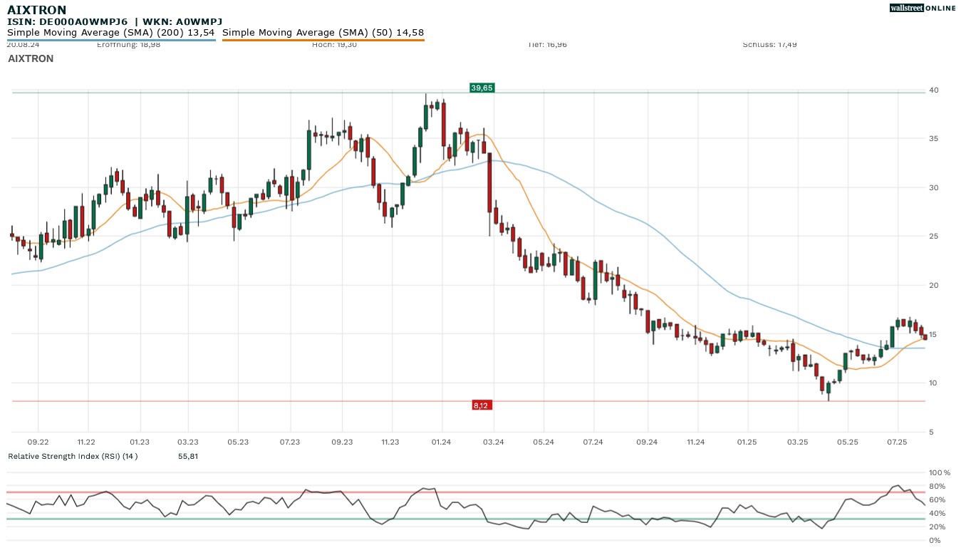Select the SMA (200) 13,54 legend entry
Viewport: 961px width, 560px height.
coord(110,32)
